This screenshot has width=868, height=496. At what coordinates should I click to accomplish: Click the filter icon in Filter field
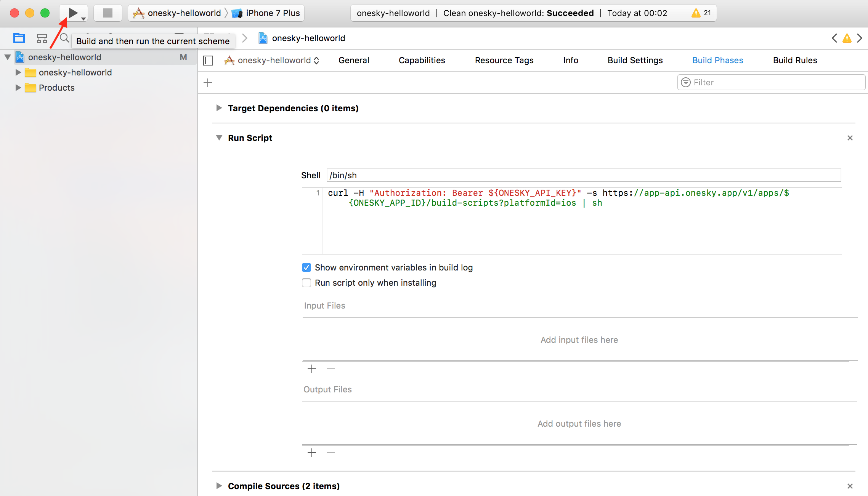(x=686, y=82)
